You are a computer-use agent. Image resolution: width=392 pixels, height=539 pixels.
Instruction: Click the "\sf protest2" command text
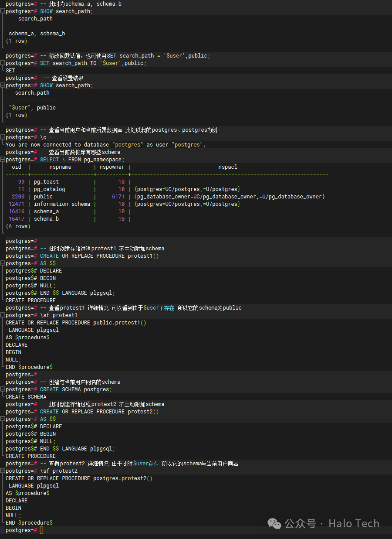(59, 471)
